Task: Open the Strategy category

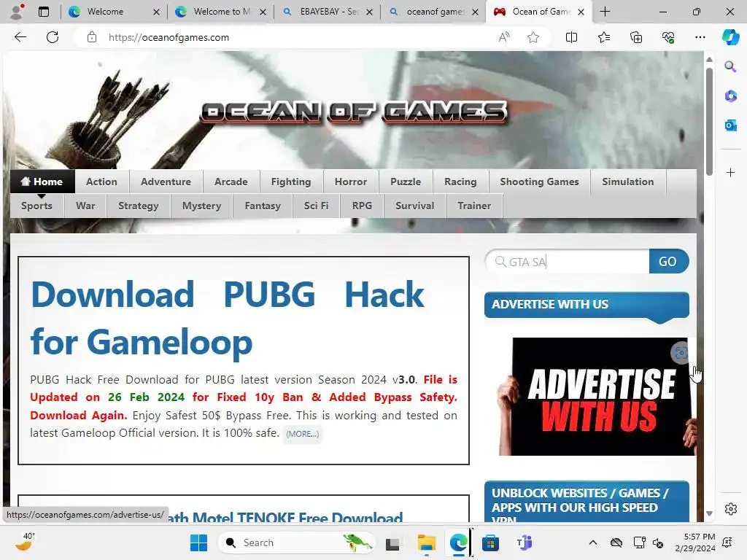Action: (138, 206)
